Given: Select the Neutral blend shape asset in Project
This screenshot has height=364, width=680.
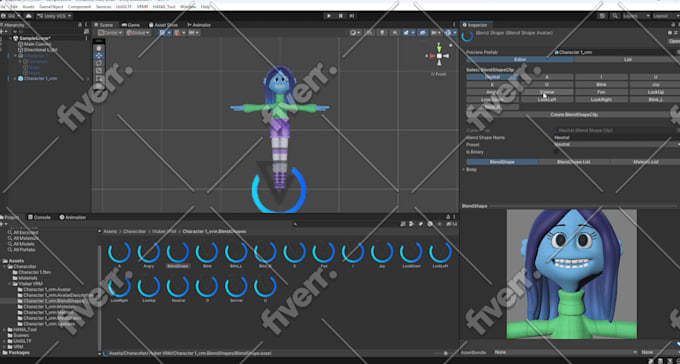Looking at the screenshot, I should (x=178, y=289).
